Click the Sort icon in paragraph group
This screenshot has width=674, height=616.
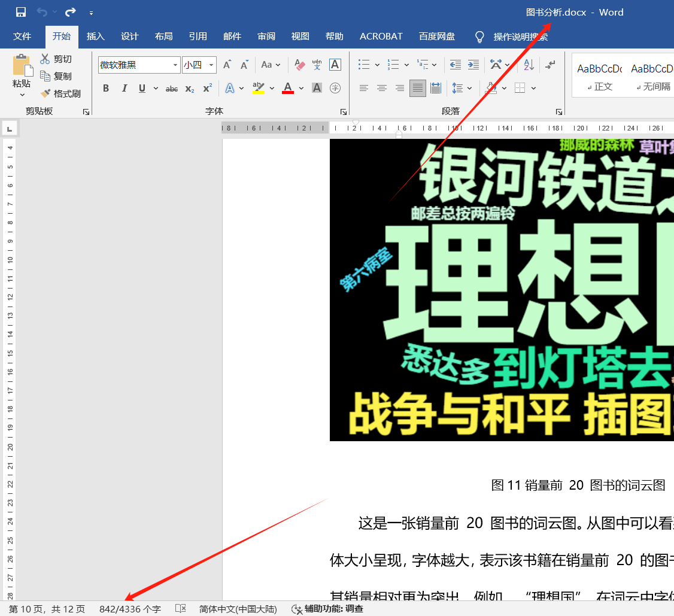[x=529, y=65]
